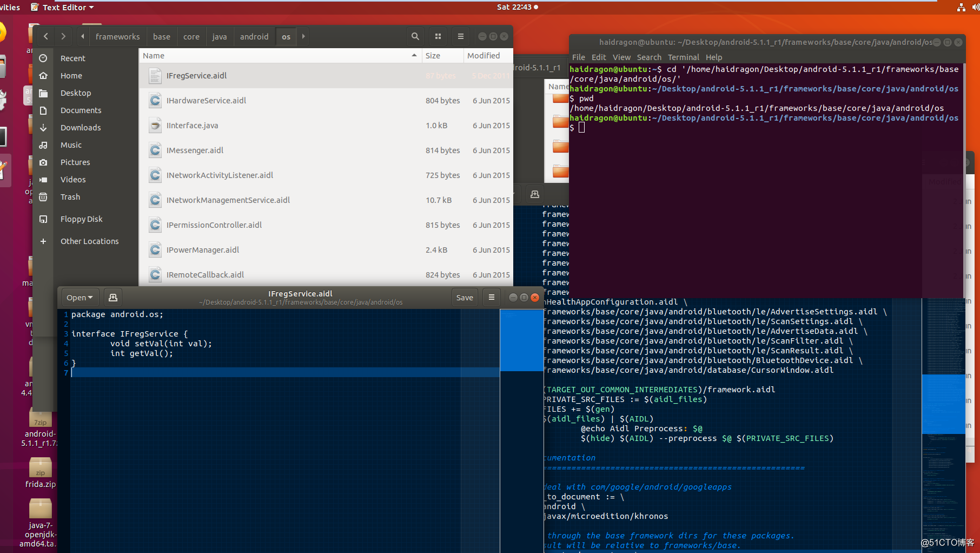Select core in the path bar
Screen dimensions: 980x553
(x=191, y=36)
